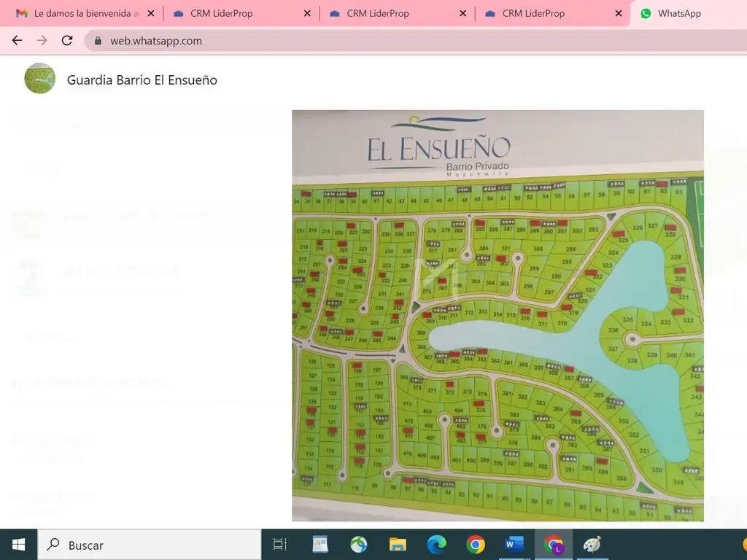747x560 pixels.
Task: Open the Guardia Barrio El Ensueño group avatar
Action: pos(40,79)
